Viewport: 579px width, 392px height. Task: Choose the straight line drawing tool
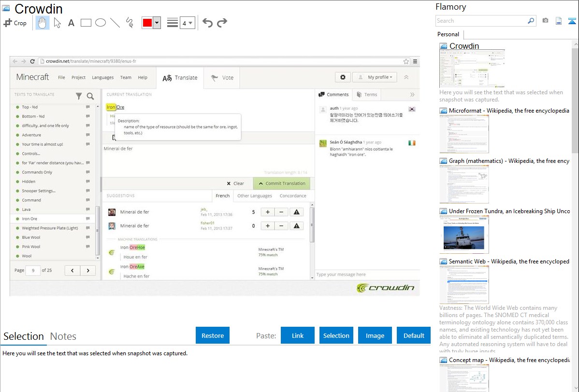(x=115, y=23)
